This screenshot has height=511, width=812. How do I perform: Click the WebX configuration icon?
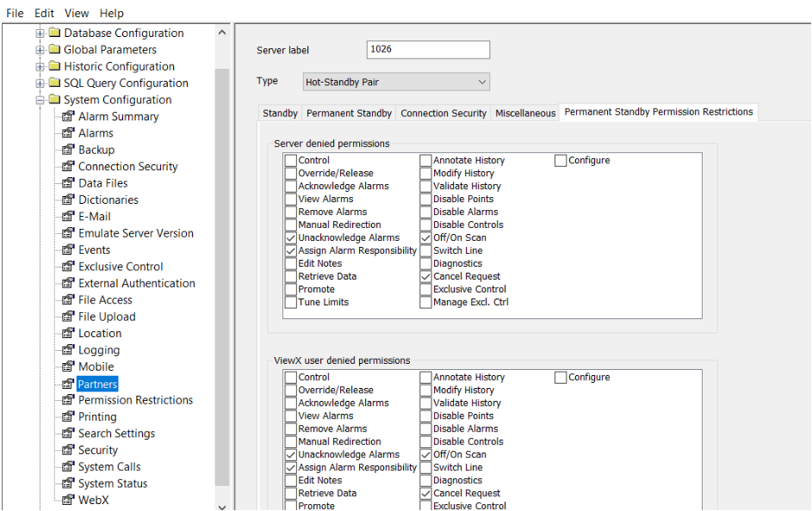point(68,500)
